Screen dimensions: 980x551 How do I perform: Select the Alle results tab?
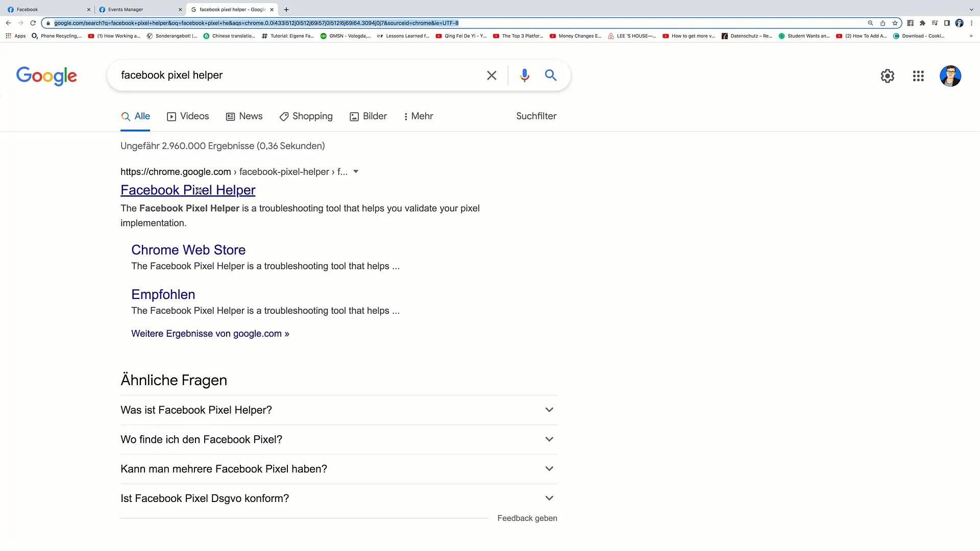coord(135,116)
